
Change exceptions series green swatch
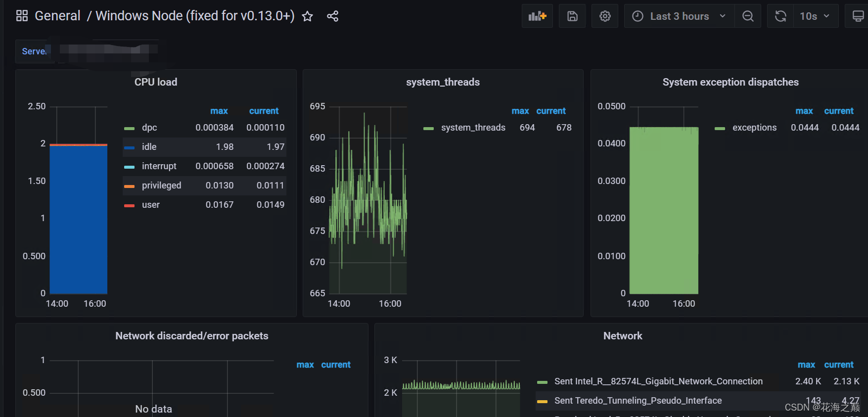[x=720, y=128]
